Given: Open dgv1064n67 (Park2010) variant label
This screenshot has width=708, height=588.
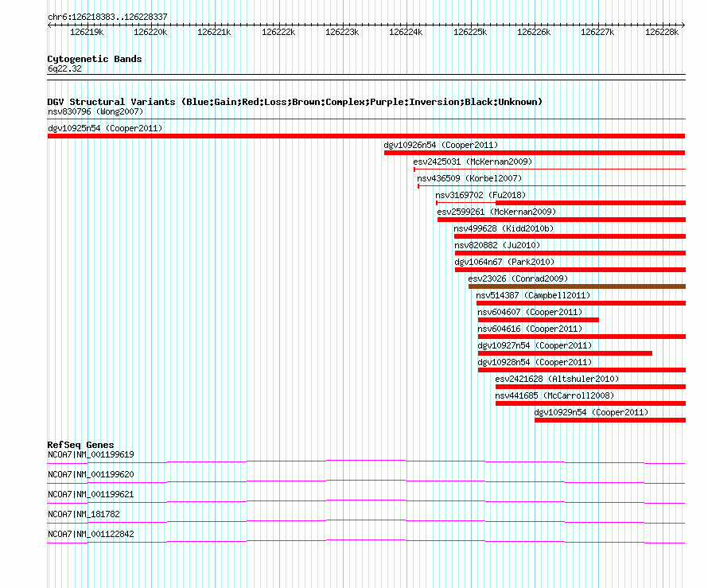Looking at the screenshot, I should pos(504,262).
